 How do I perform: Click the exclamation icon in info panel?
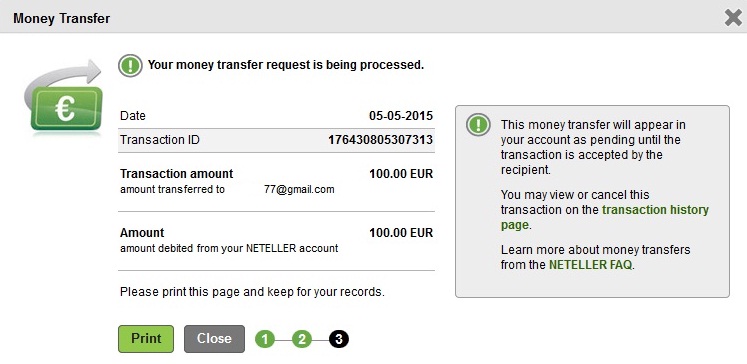478,125
